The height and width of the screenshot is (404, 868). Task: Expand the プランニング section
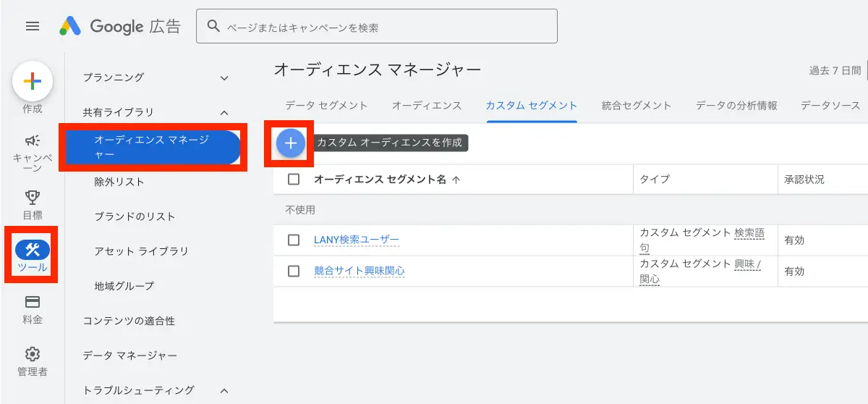224,78
